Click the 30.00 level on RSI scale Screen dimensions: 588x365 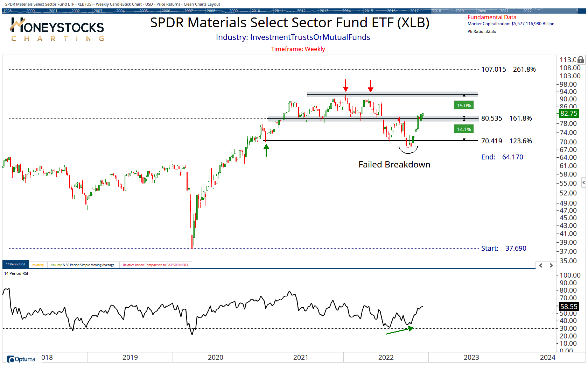click(x=568, y=328)
